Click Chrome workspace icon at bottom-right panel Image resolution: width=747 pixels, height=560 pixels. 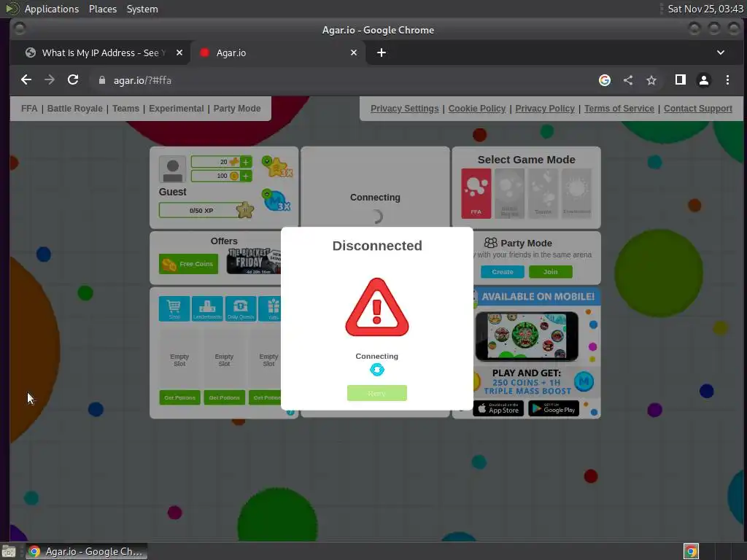pyautogui.click(x=691, y=551)
